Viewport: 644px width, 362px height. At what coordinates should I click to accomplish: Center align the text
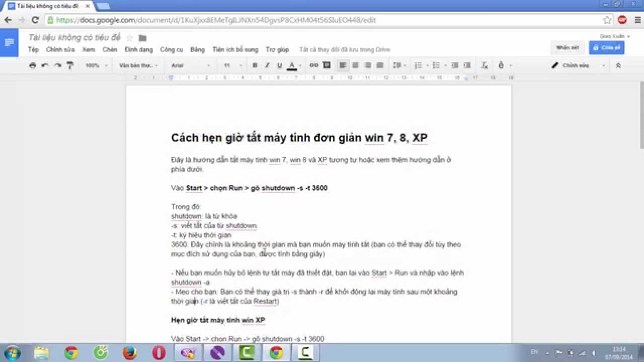[356, 65]
